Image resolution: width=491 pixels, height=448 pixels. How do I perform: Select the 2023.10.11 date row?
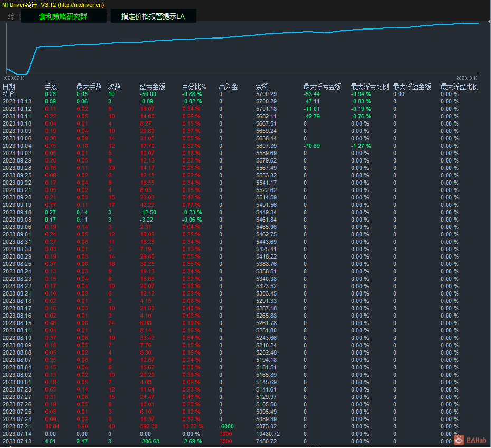point(17,116)
